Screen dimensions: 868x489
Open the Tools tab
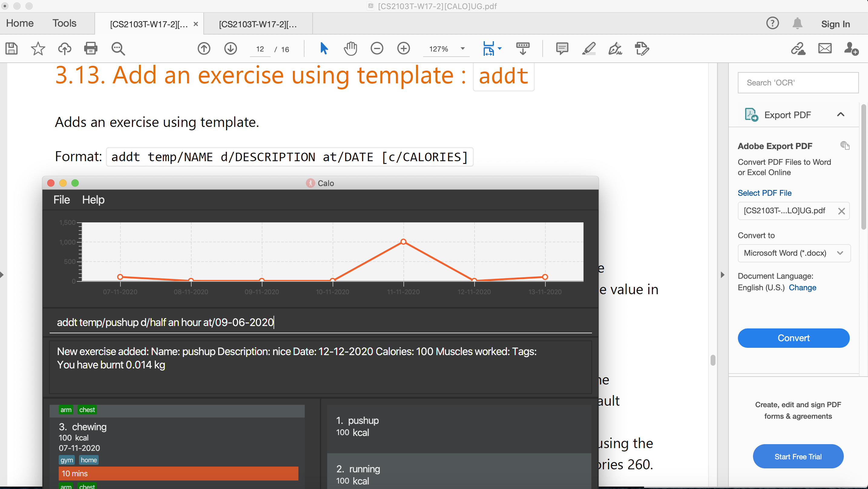[x=64, y=23]
